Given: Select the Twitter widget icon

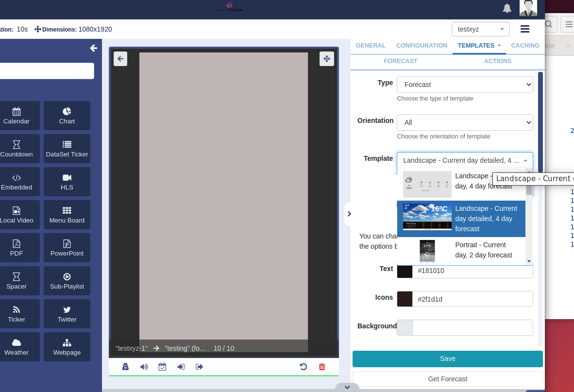Looking at the screenshot, I should [x=67, y=314].
